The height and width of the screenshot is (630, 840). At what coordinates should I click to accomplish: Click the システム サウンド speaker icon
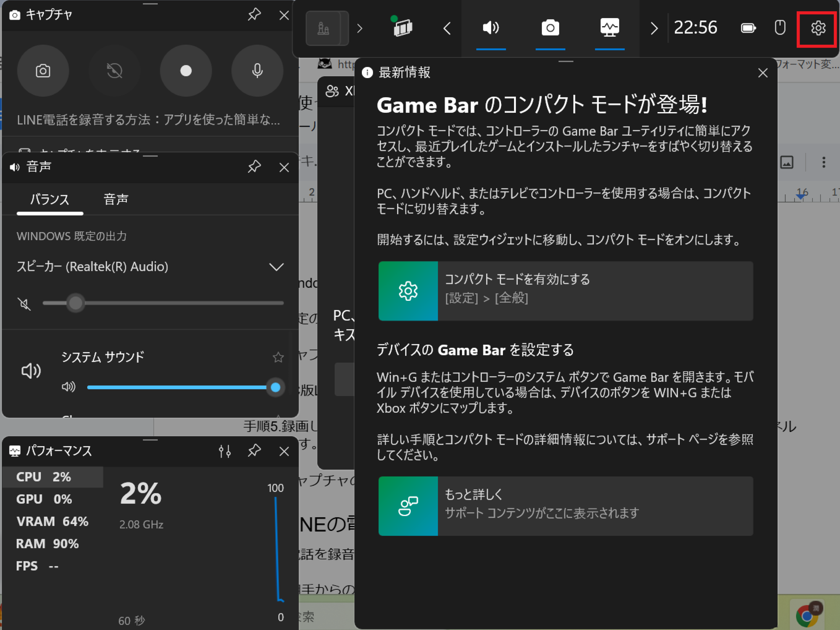click(31, 371)
